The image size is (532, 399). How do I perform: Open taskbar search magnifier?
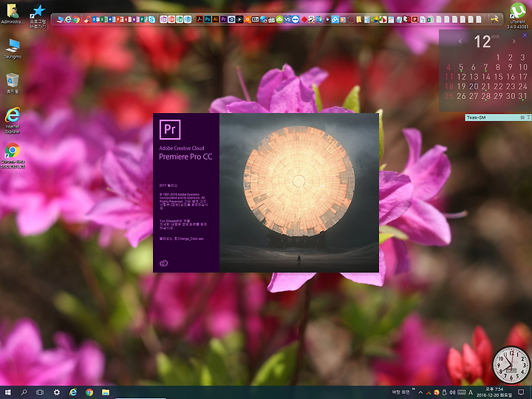(x=24, y=392)
